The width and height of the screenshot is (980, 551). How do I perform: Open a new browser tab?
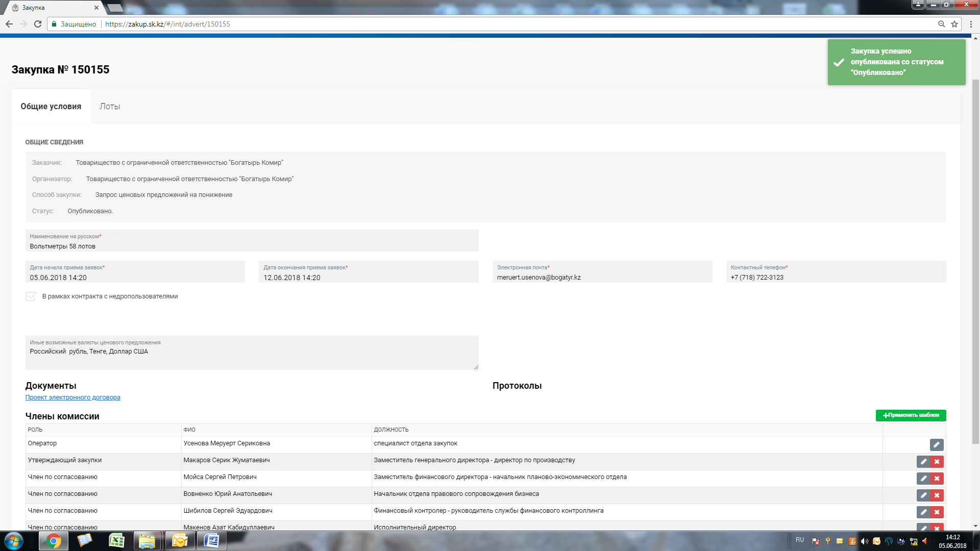[x=115, y=8]
